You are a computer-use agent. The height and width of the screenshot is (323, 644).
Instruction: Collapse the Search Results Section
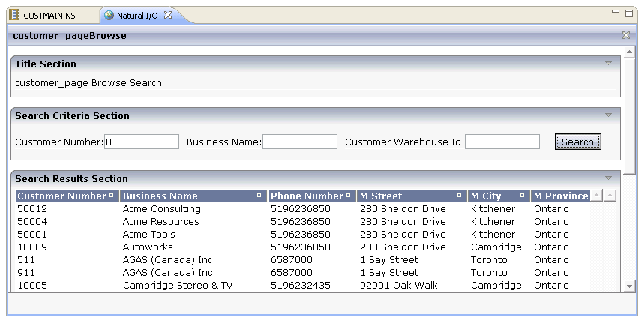[608, 178]
